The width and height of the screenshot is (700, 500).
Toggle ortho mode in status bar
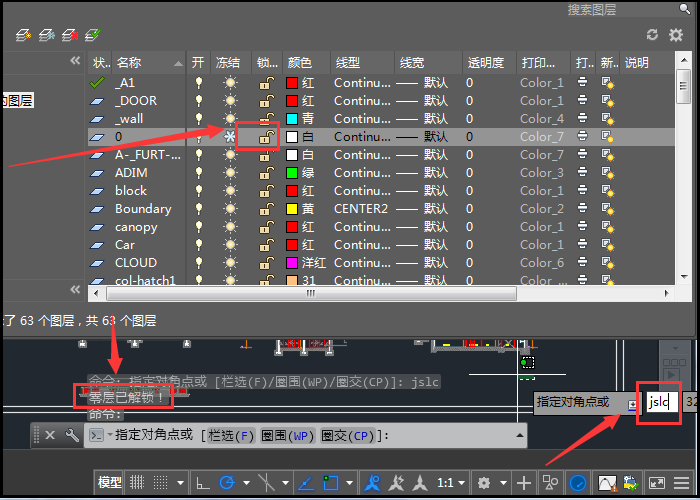point(203,483)
